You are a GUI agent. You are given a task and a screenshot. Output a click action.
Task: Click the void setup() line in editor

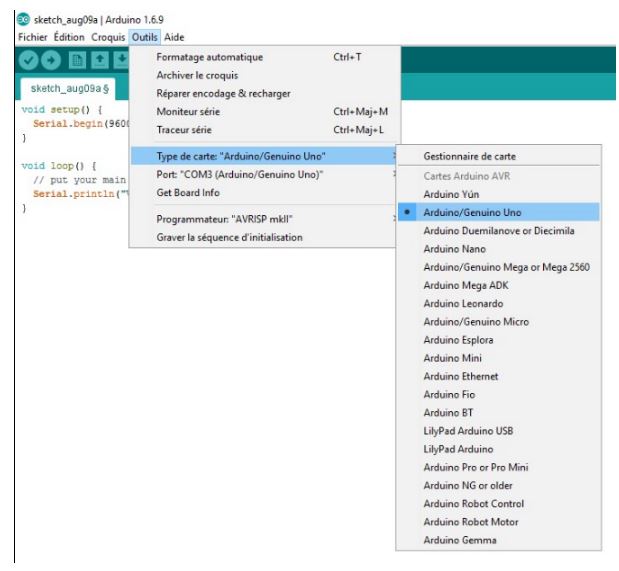pyautogui.click(x=62, y=109)
